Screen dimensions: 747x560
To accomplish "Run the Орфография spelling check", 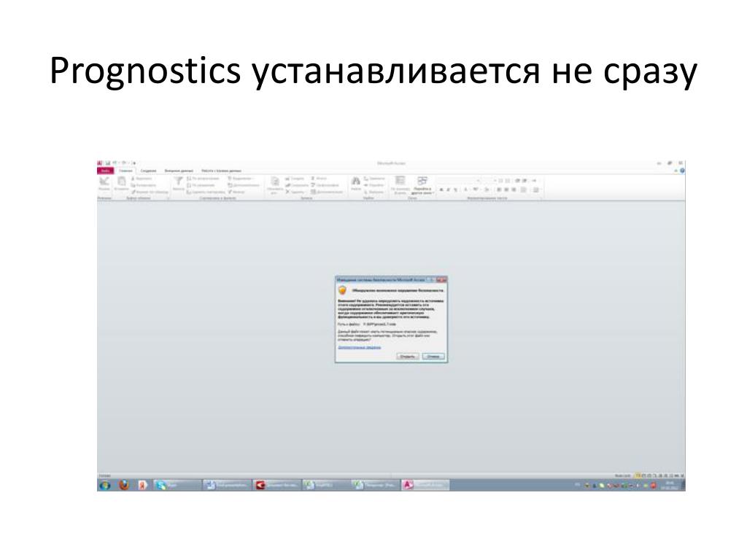I will [x=325, y=185].
